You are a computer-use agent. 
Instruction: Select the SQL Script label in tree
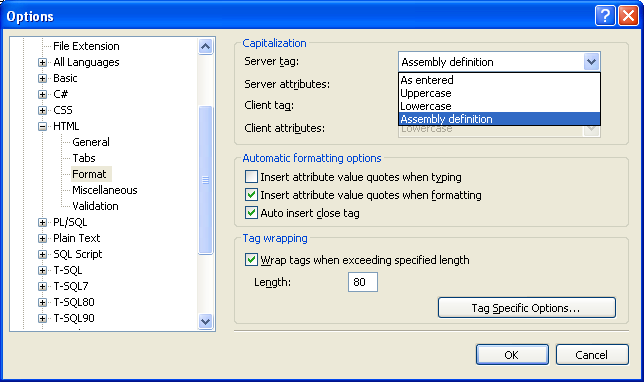click(x=78, y=254)
